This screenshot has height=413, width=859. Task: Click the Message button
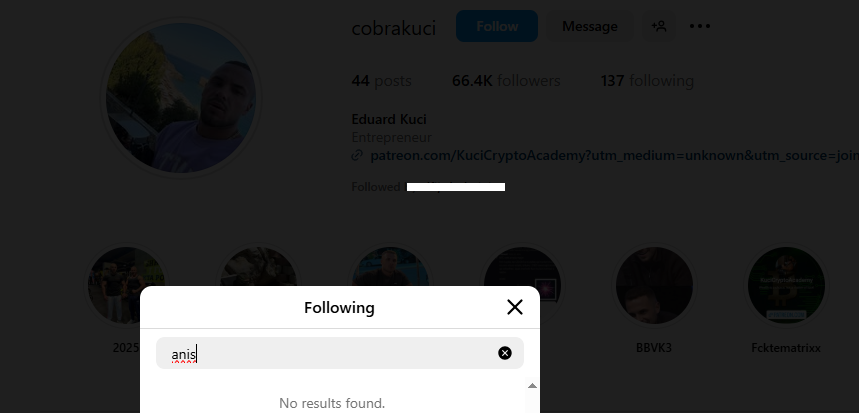(589, 27)
